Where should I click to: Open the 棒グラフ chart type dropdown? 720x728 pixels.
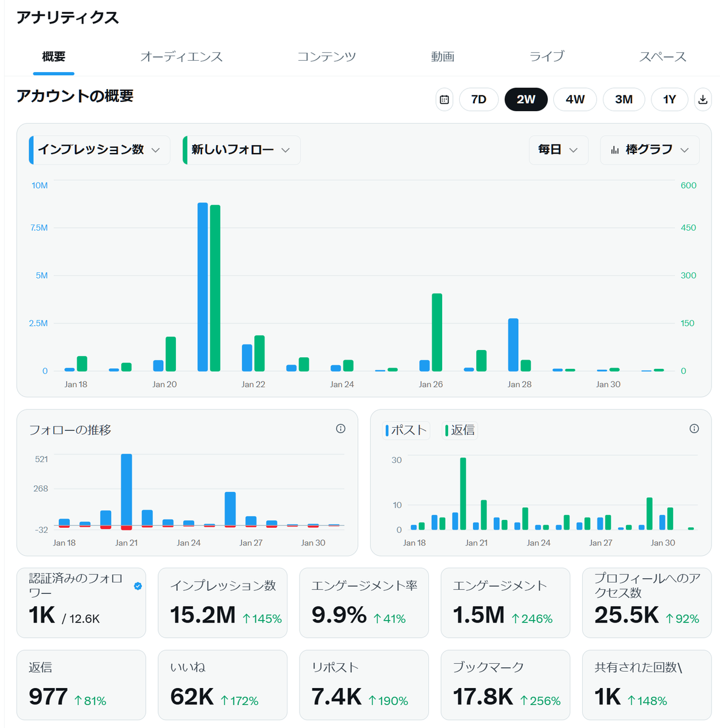(x=650, y=150)
